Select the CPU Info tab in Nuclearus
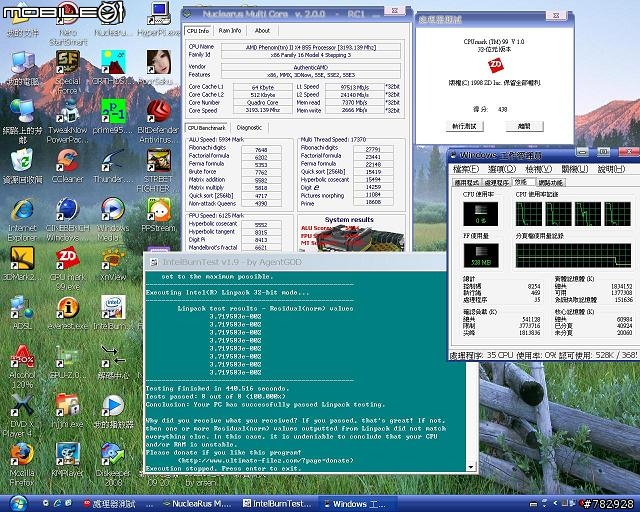640x512 pixels. pos(198,31)
